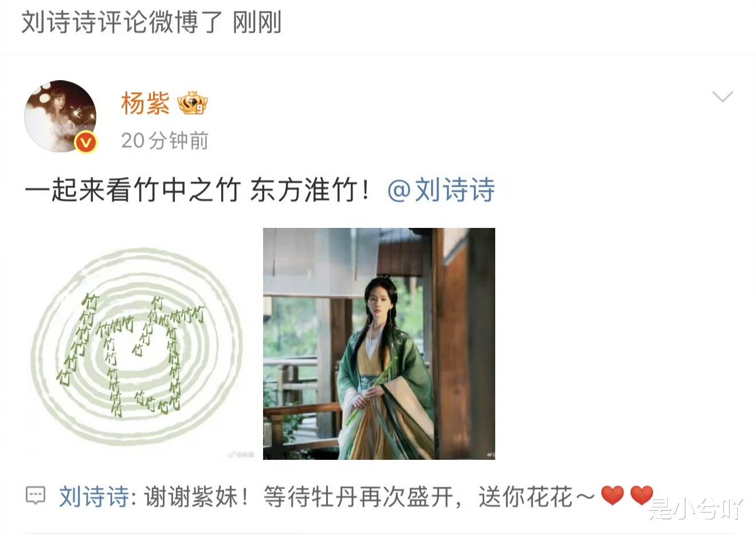Click the orange V verified badge

86,141
